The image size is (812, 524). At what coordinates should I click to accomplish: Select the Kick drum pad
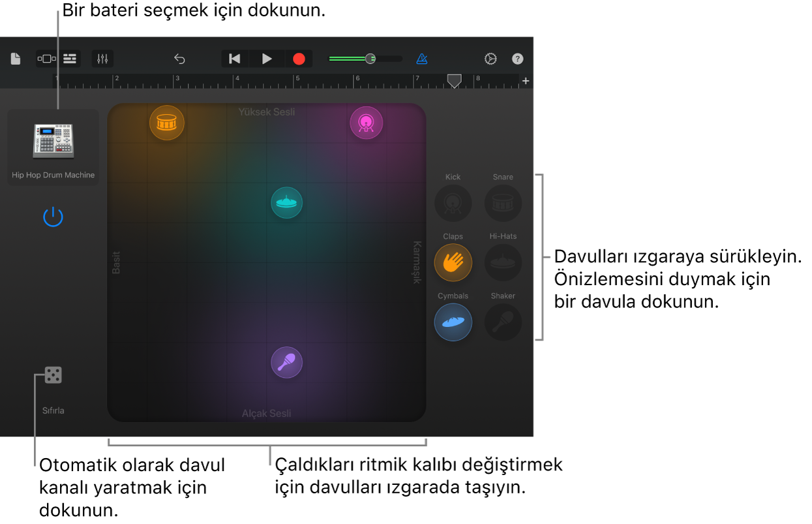pos(453,203)
